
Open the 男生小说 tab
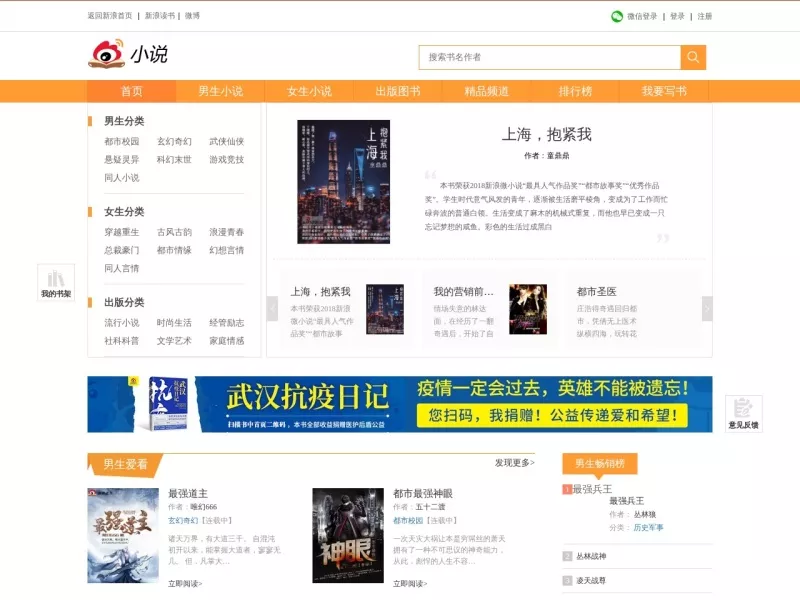tap(220, 91)
